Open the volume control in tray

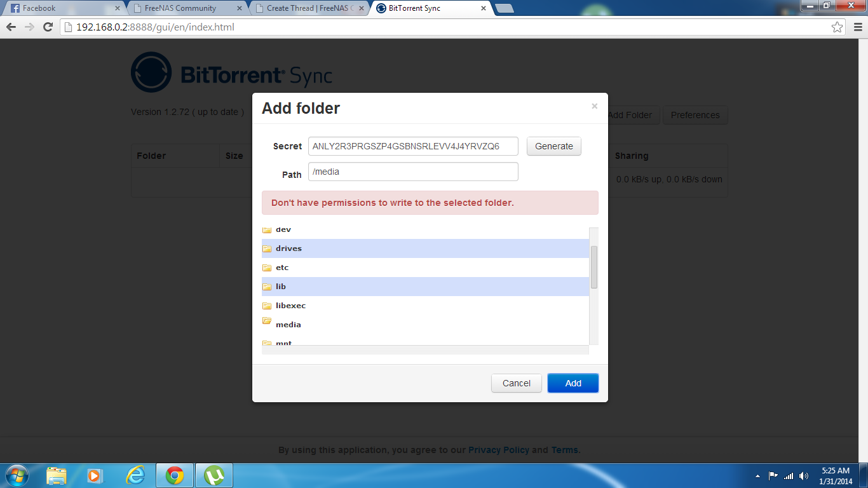tap(804, 475)
